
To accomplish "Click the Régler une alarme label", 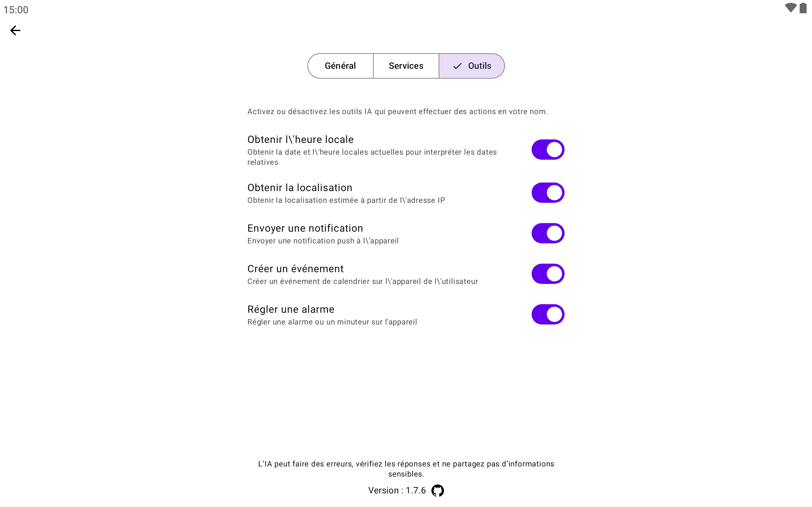I will [291, 309].
